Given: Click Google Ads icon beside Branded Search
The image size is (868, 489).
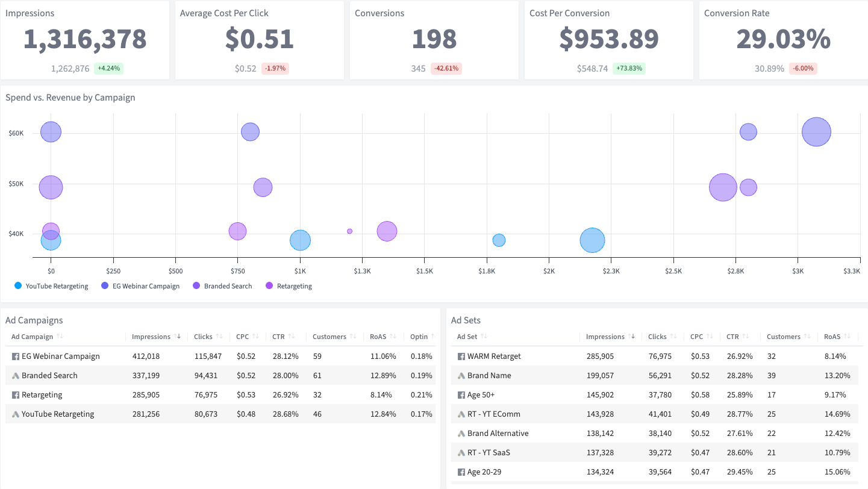Looking at the screenshot, I should 16,375.
